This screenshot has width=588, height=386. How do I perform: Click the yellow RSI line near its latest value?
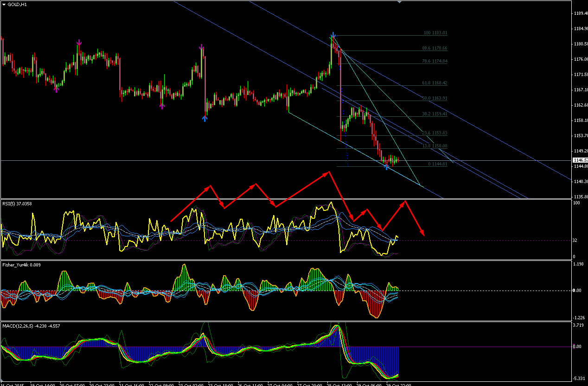pos(396,237)
